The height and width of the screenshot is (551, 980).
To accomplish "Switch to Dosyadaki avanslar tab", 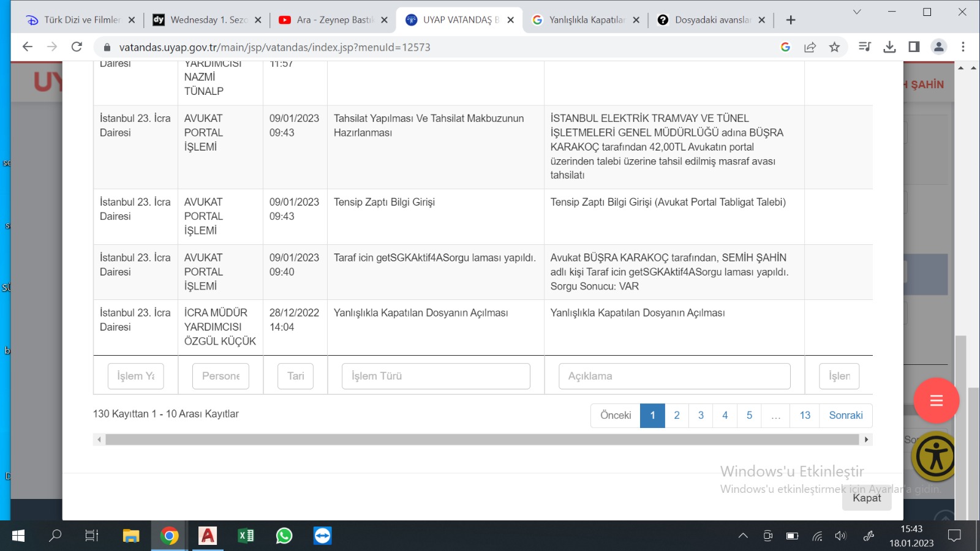I will click(710, 20).
